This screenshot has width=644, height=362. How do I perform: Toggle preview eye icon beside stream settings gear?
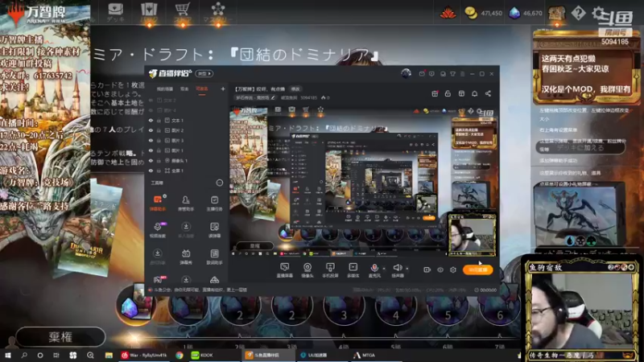(x=440, y=269)
